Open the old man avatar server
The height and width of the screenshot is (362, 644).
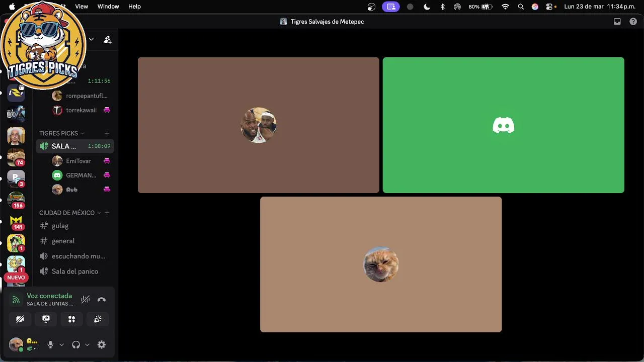pyautogui.click(x=16, y=136)
